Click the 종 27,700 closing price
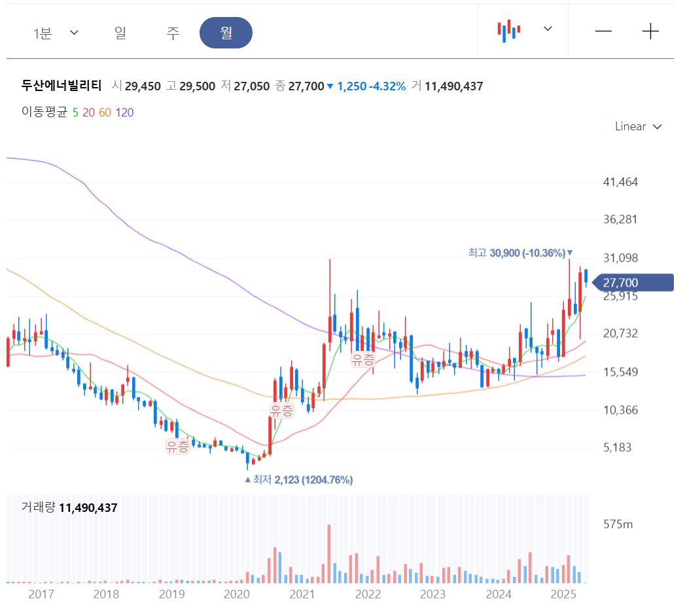Viewport: 685px width, 616px height. (x=300, y=86)
